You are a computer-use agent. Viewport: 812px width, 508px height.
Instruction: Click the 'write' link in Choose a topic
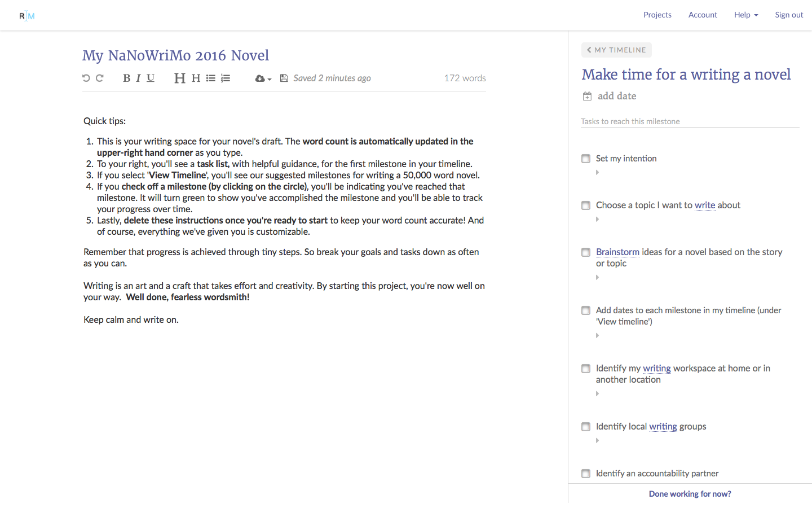point(705,205)
